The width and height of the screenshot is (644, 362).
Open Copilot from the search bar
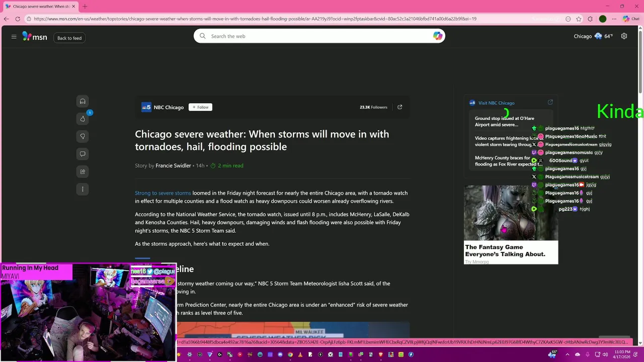437,36
